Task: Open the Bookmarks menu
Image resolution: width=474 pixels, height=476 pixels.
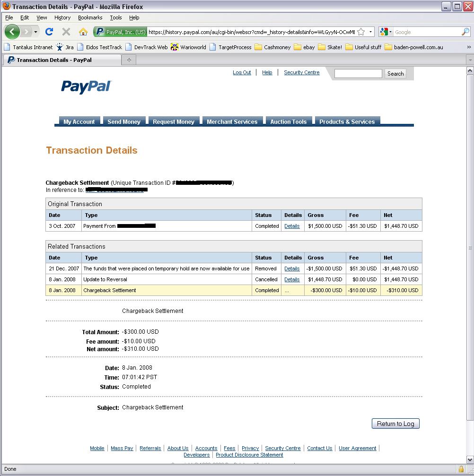Action: coord(90,17)
